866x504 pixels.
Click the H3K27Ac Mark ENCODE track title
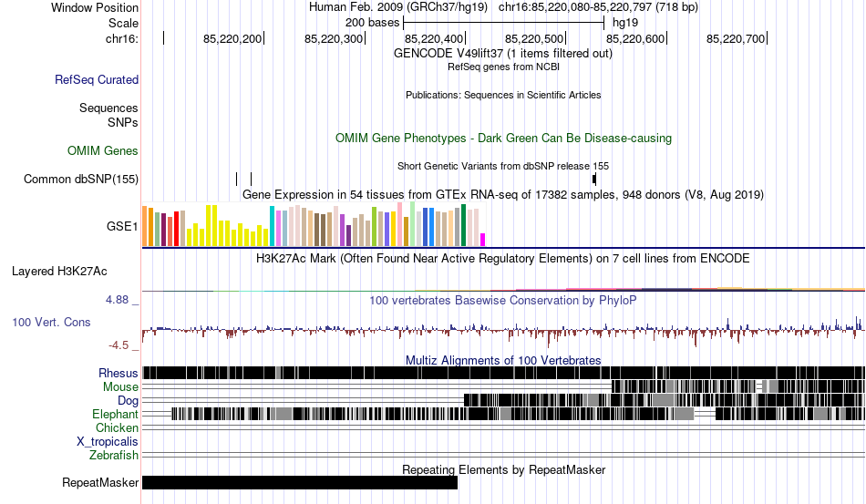click(x=503, y=258)
